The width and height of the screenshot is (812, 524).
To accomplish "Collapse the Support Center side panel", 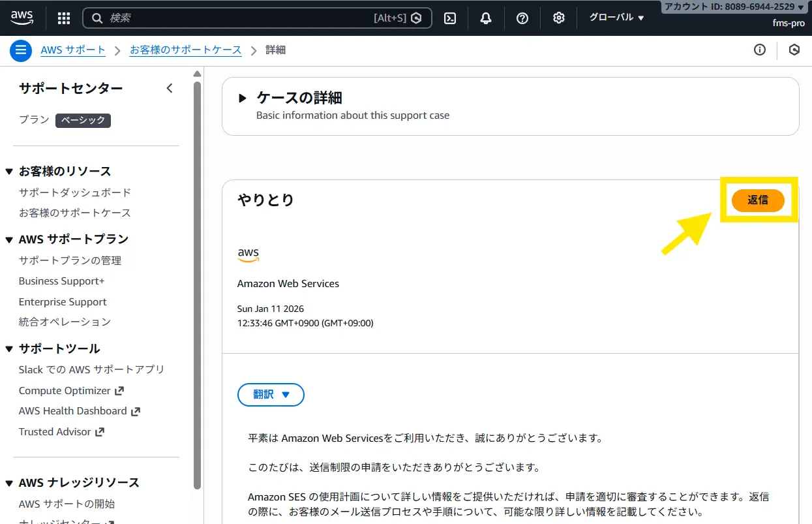I will pos(170,88).
